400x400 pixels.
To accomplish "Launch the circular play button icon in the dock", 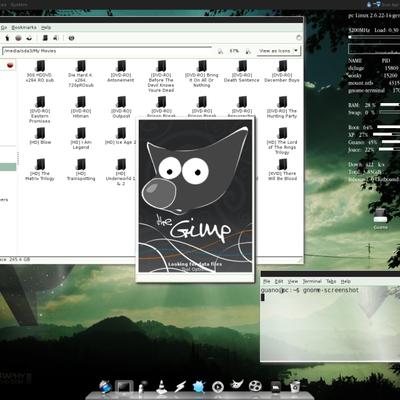I will tap(218, 387).
